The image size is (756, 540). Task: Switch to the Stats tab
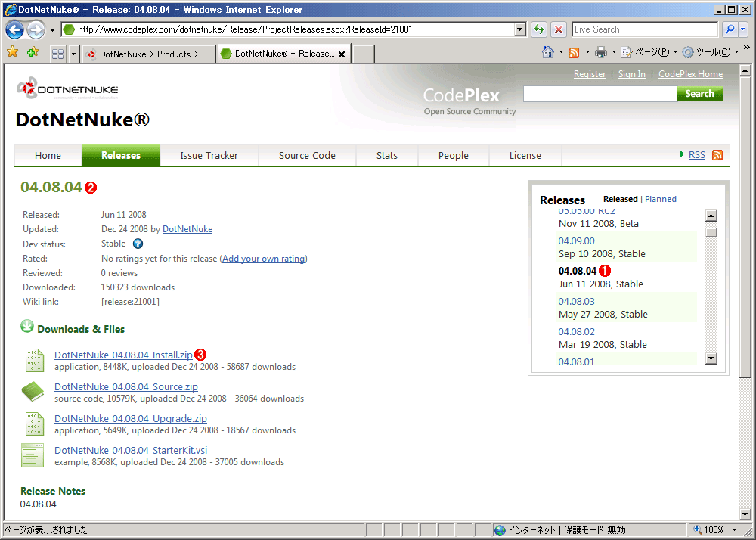pos(387,155)
